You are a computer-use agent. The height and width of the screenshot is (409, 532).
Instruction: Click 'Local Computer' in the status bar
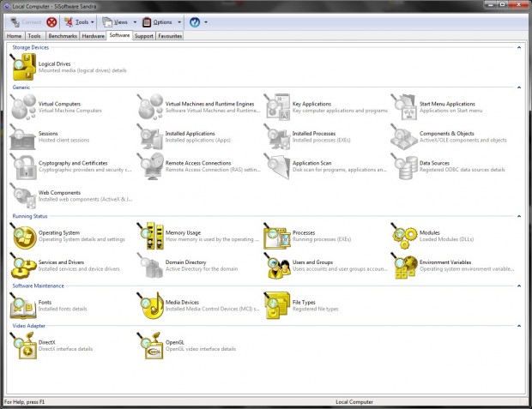coord(354,402)
